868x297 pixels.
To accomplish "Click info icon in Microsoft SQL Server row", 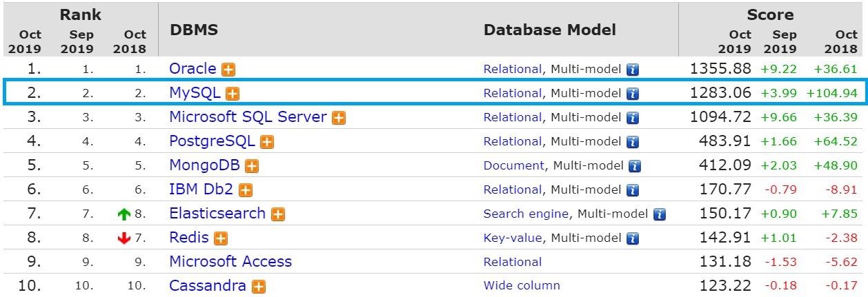I will [x=633, y=118].
